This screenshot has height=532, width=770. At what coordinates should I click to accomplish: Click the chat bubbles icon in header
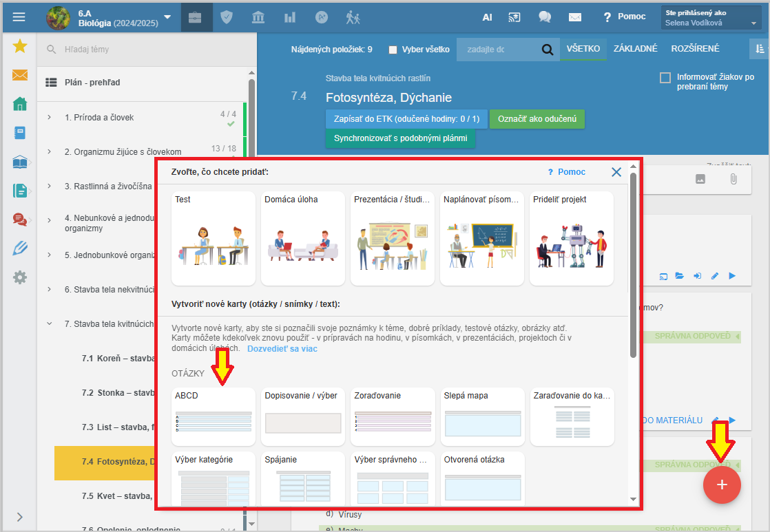click(545, 17)
